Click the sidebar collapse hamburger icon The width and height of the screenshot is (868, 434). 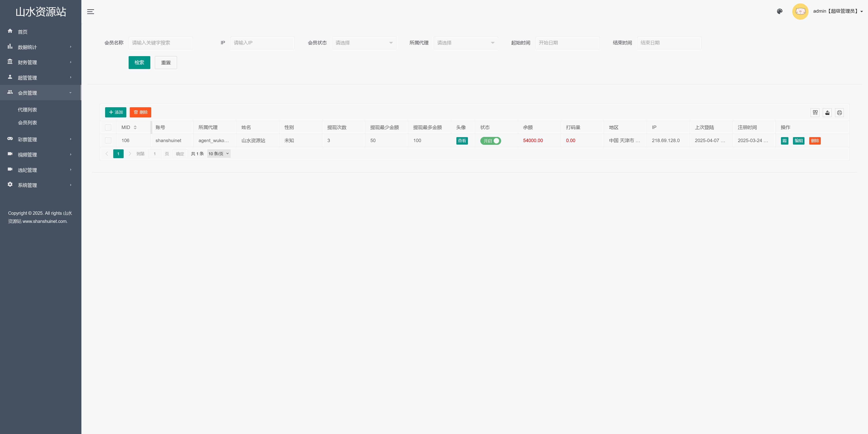(x=90, y=12)
